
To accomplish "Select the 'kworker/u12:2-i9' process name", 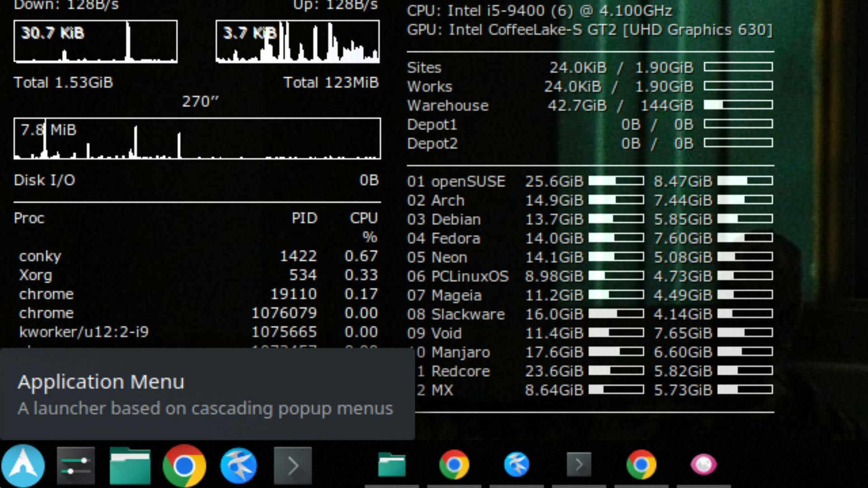I will (84, 332).
